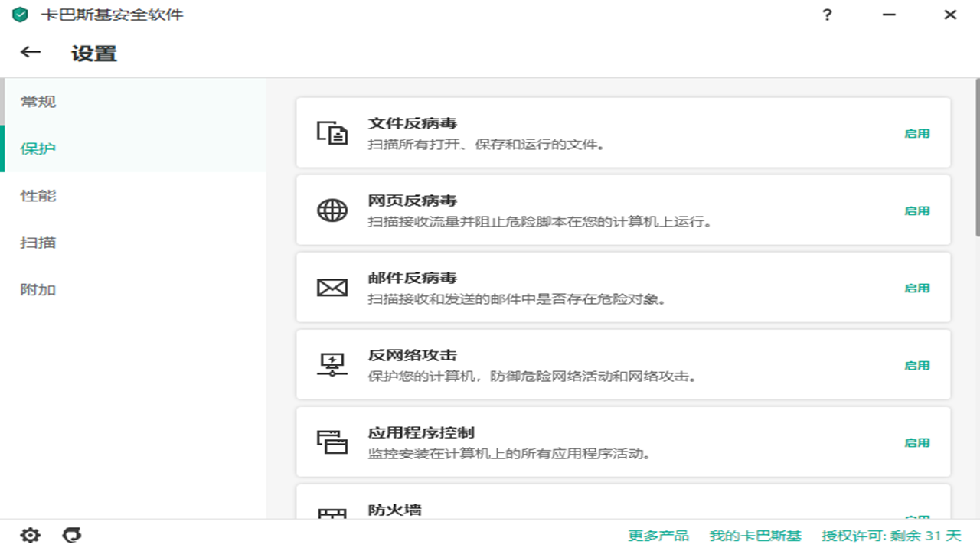Click the 应用程序控制 windows icon
Viewport: 980px width, 551px height.
click(331, 441)
